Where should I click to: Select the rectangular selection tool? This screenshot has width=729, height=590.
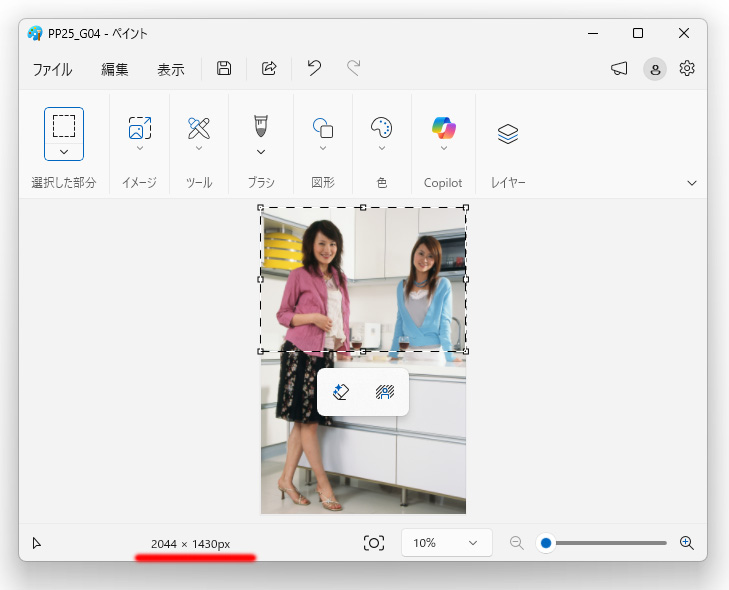click(x=64, y=126)
